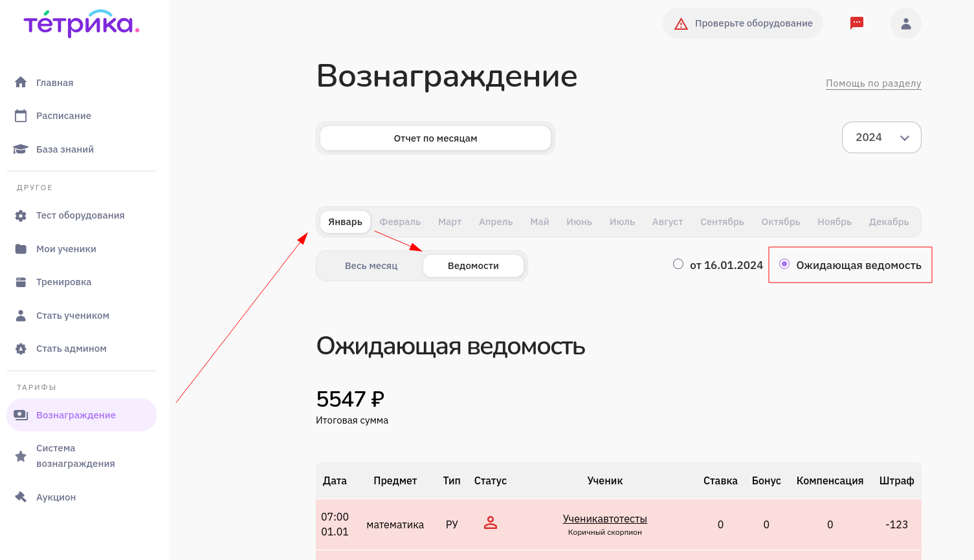Click the '5547 ₽' total amount
Image resolution: width=974 pixels, height=560 pixels.
[x=350, y=399]
